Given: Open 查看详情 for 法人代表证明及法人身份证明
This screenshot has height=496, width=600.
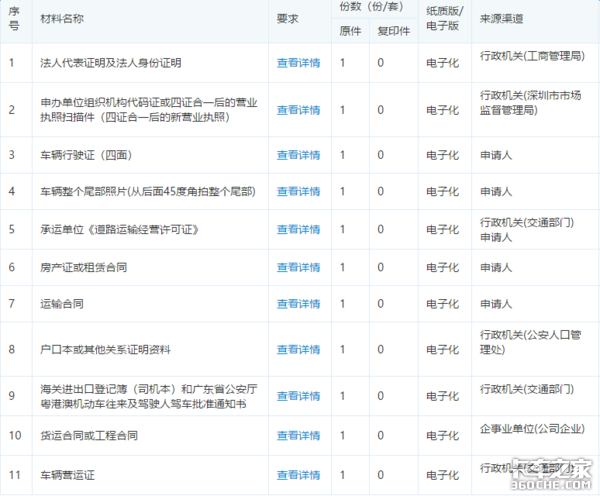Looking at the screenshot, I should tap(298, 63).
